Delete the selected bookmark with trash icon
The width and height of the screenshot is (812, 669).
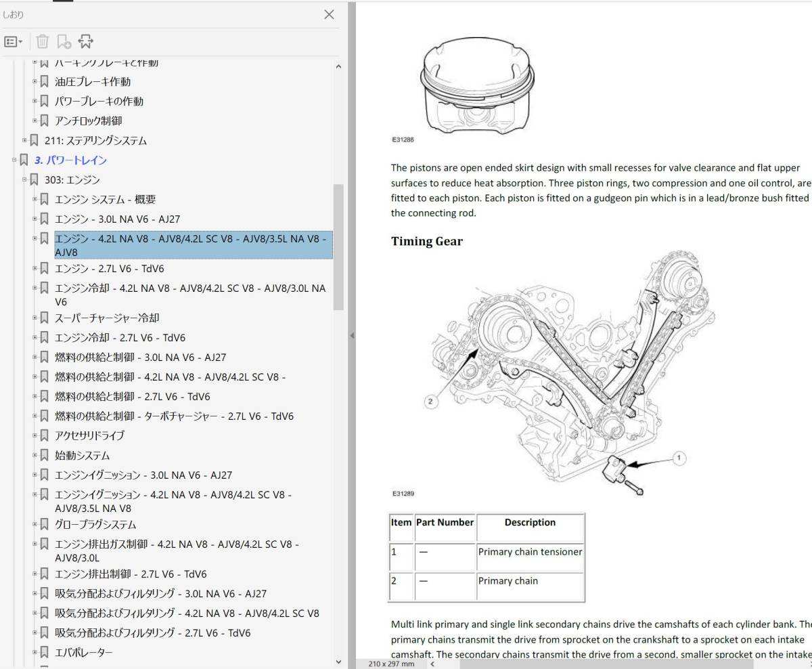point(42,42)
